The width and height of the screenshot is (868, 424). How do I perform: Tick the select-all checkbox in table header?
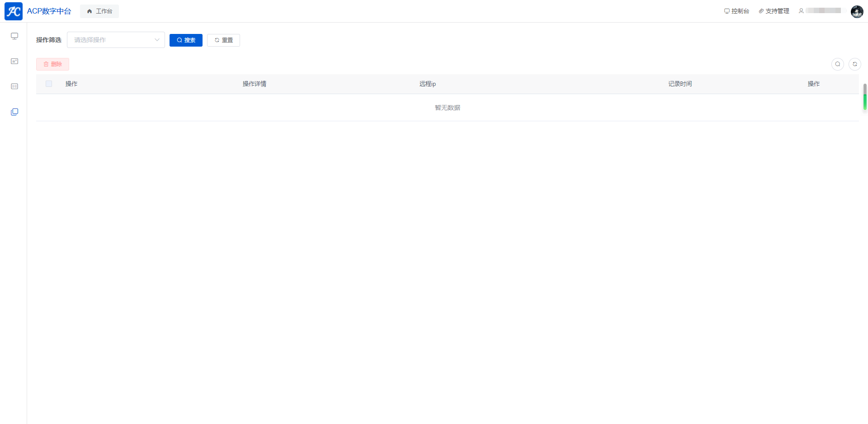pyautogui.click(x=49, y=84)
